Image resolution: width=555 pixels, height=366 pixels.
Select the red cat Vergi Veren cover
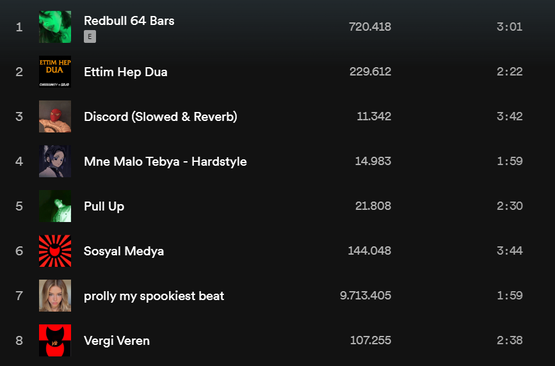pos(55,341)
